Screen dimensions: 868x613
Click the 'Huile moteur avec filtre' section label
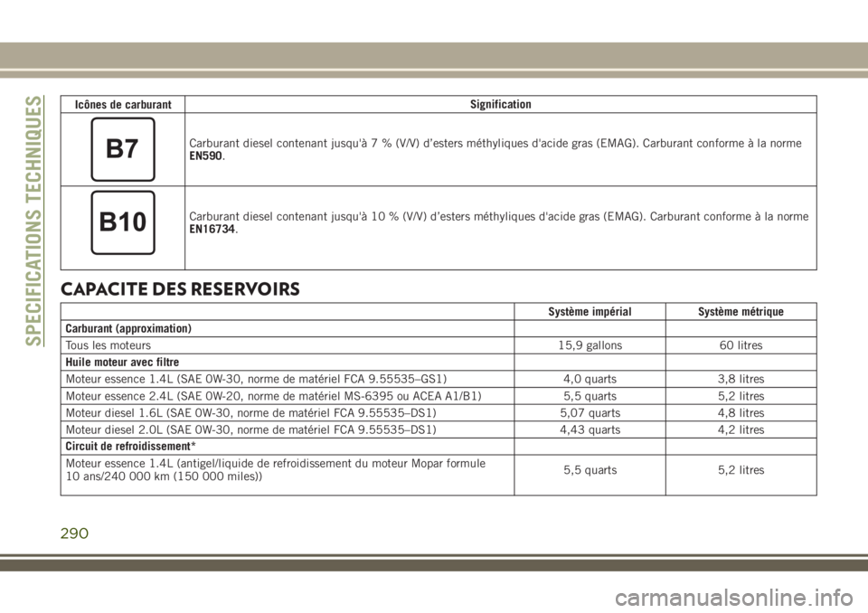122,363
